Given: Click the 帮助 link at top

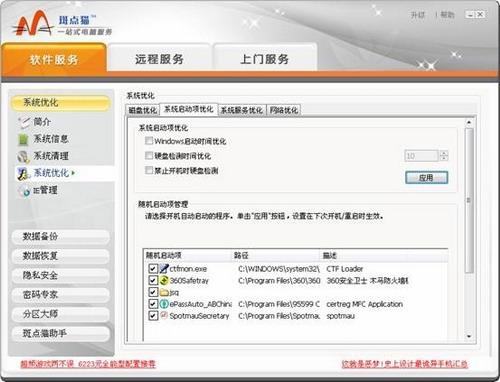Looking at the screenshot, I should pos(447,15).
